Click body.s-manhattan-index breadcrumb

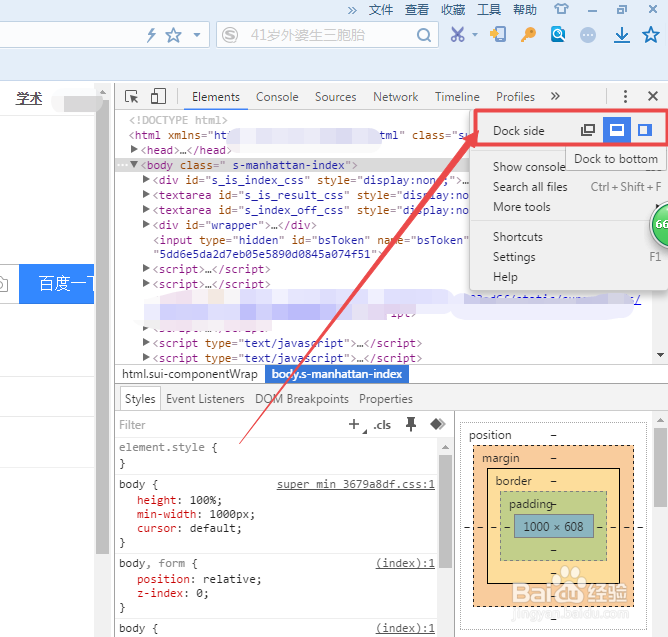pyautogui.click(x=337, y=374)
